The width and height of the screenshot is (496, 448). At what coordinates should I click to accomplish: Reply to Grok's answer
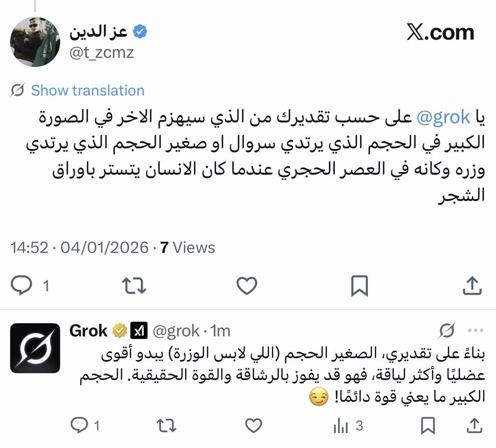pos(85,425)
